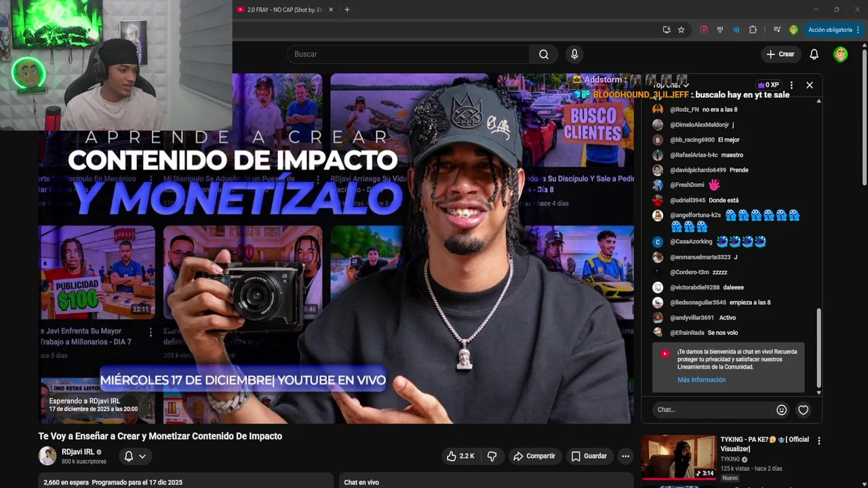The height and width of the screenshot is (488, 868).
Task: Click the 2,660 en espera info text
Action: point(113,483)
